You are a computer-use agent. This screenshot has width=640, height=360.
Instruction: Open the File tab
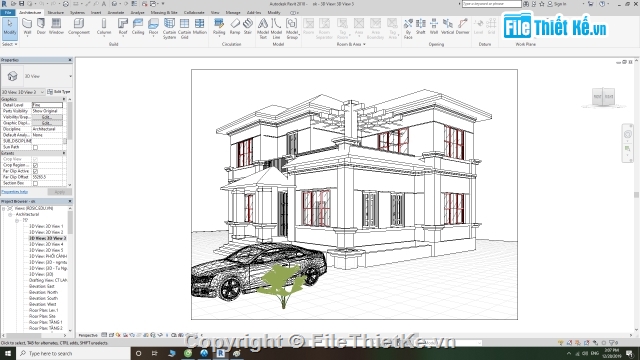click(x=7, y=13)
